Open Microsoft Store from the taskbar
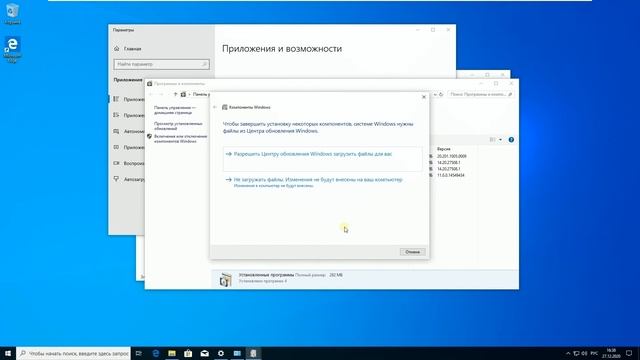The image size is (640, 360). pyautogui.click(x=188, y=353)
